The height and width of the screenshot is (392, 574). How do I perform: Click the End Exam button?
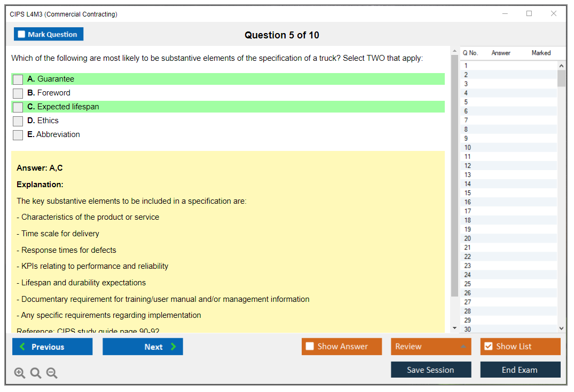tap(520, 370)
